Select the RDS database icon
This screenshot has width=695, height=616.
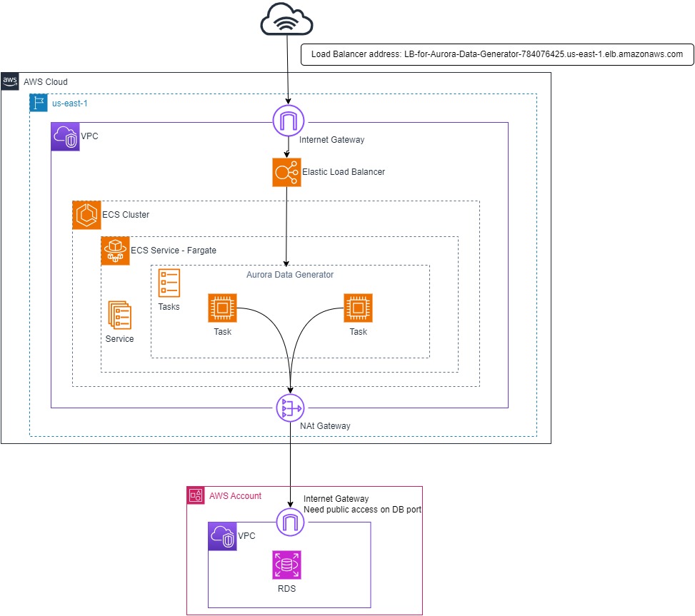(x=286, y=565)
